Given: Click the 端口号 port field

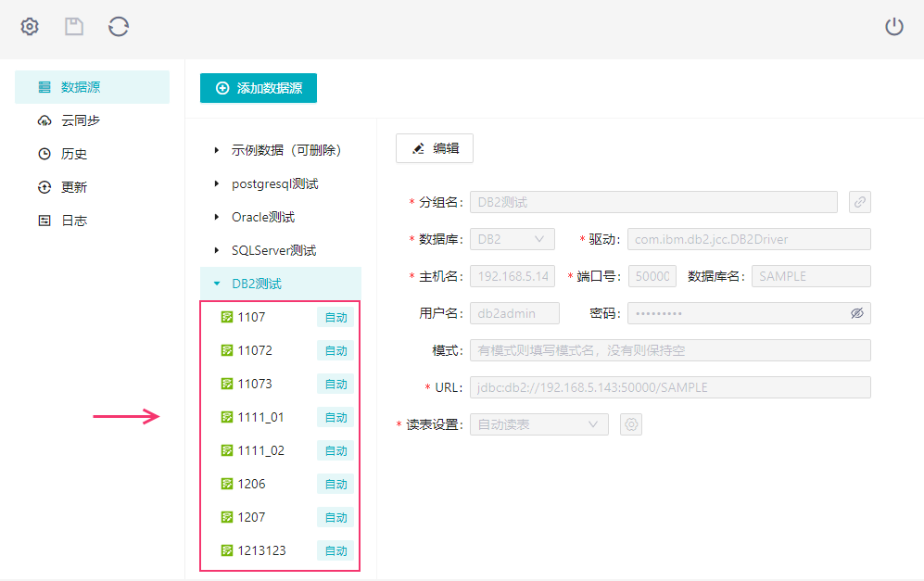Looking at the screenshot, I should pos(652,276).
